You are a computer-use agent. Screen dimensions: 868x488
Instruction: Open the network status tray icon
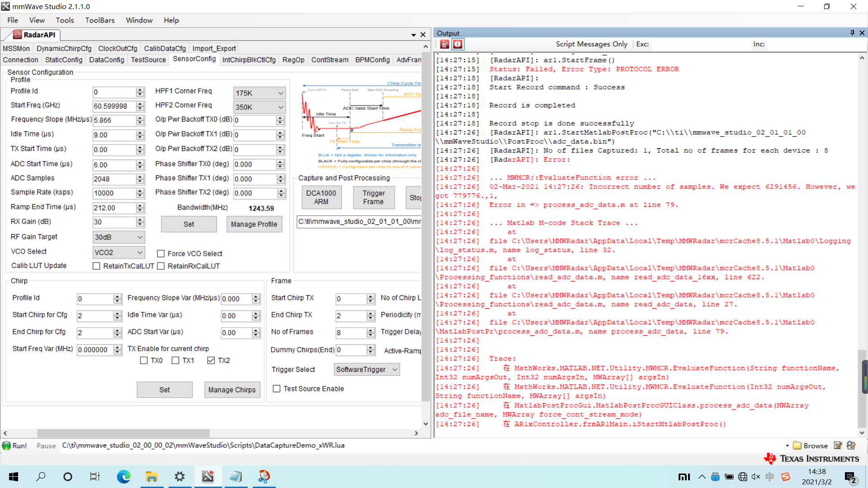(742, 477)
